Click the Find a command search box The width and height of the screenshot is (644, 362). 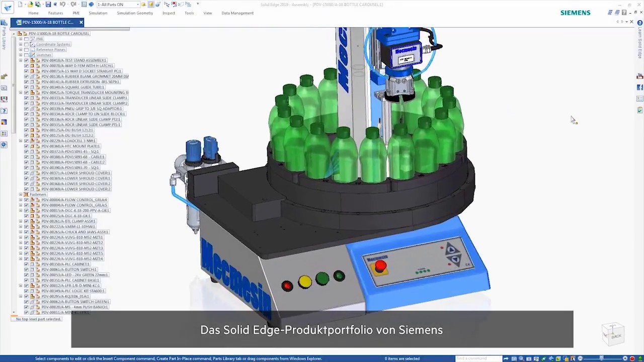pos(478,358)
